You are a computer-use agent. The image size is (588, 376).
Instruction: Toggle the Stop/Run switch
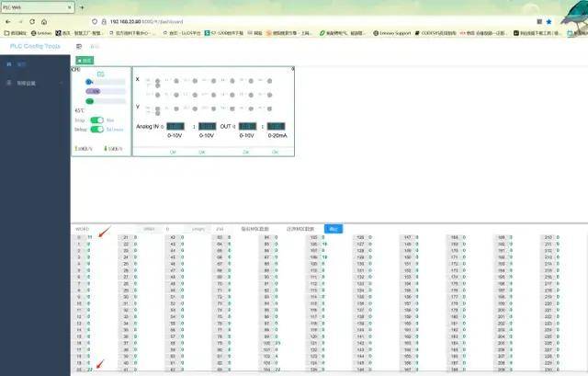tap(96, 120)
